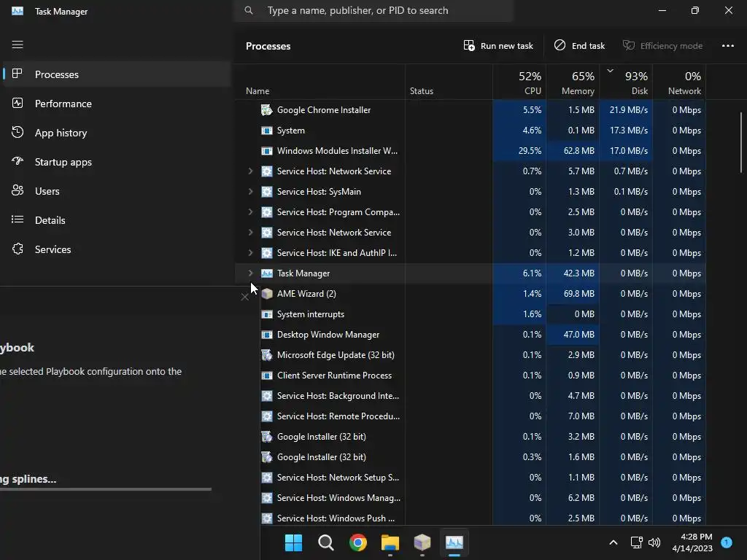
Task: Open the more options ellipsis menu
Action: coord(727,46)
